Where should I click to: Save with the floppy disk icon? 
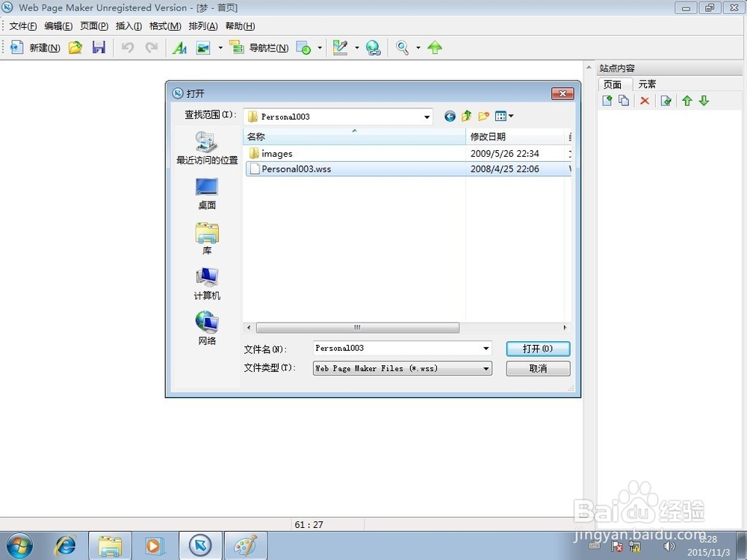pyautogui.click(x=99, y=47)
